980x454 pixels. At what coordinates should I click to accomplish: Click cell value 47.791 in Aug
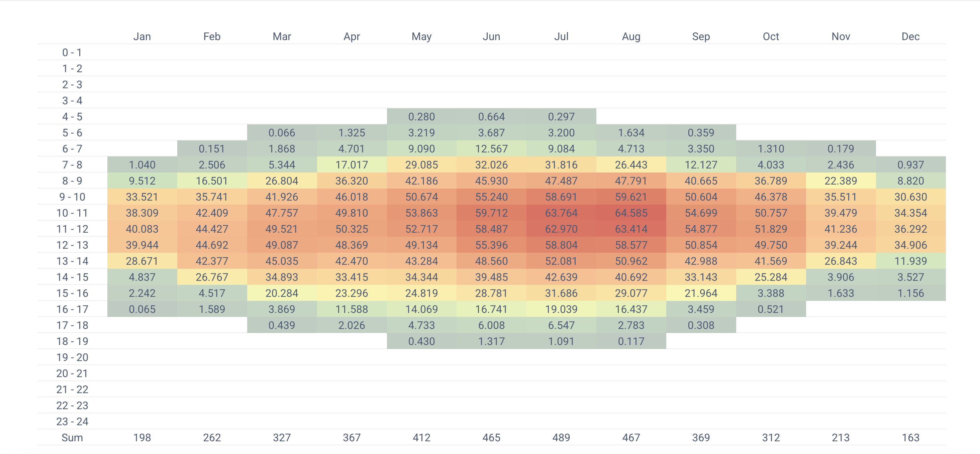click(x=631, y=181)
